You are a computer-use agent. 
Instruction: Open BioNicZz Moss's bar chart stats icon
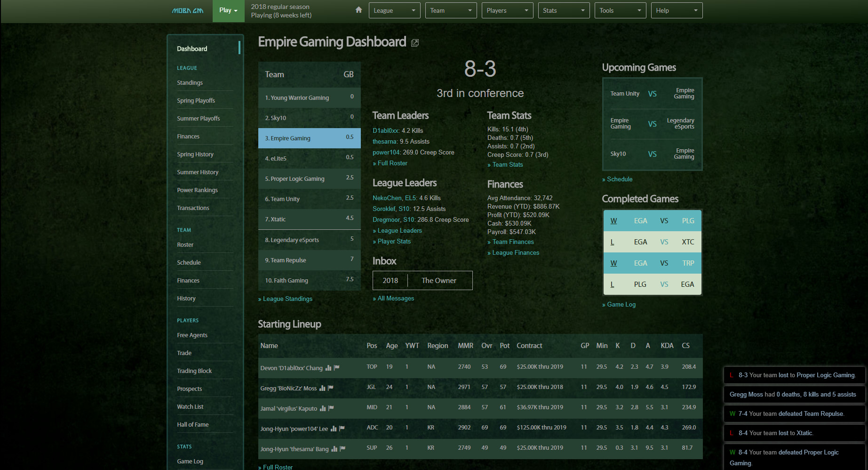coord(322,389)
